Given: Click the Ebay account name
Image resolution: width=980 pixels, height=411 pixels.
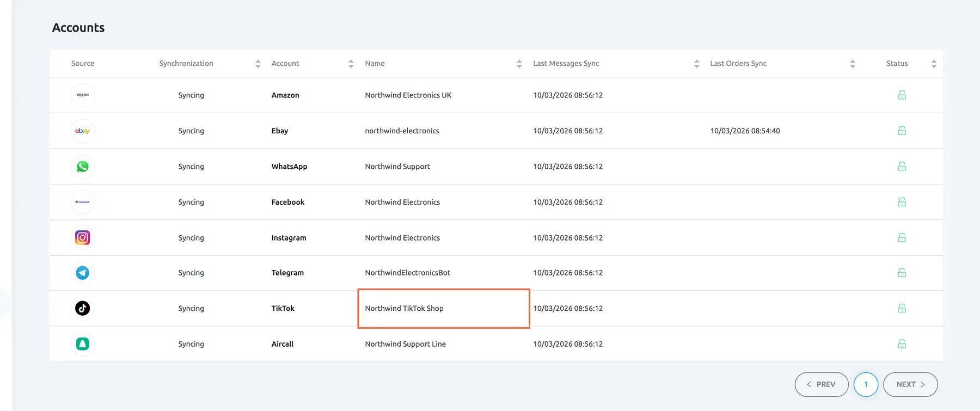Looking at the screenshot, I should (280, 131).
